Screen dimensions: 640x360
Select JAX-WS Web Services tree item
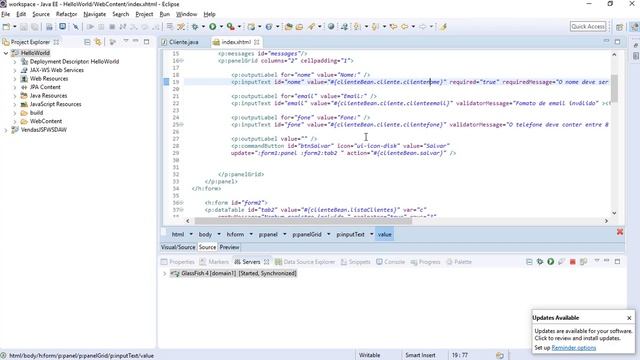pos(57,70)
